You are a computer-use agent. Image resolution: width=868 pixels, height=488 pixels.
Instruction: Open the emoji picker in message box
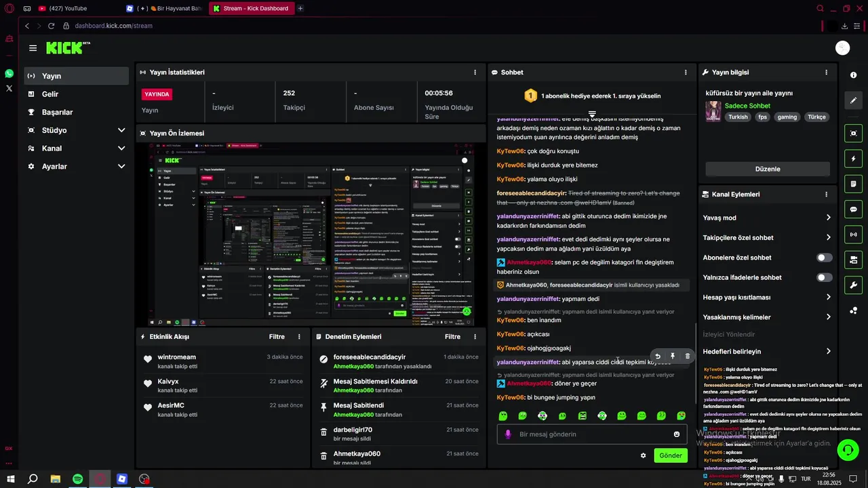click(677, 434)
